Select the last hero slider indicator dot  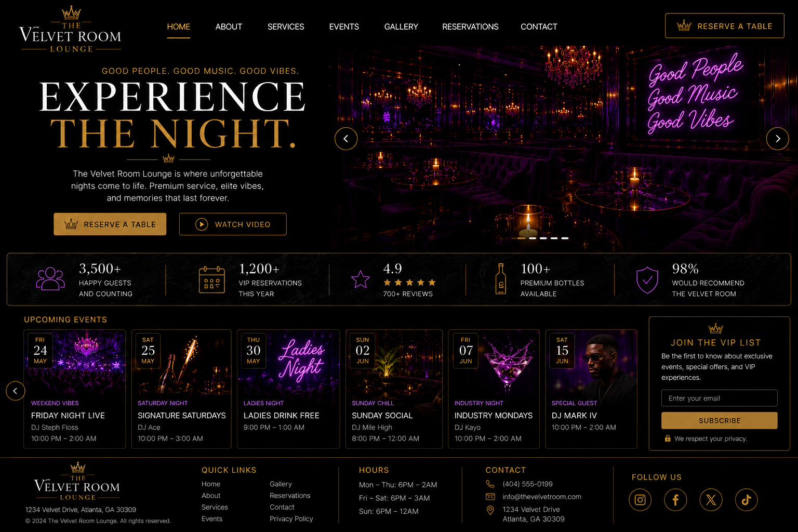(565, 238)
